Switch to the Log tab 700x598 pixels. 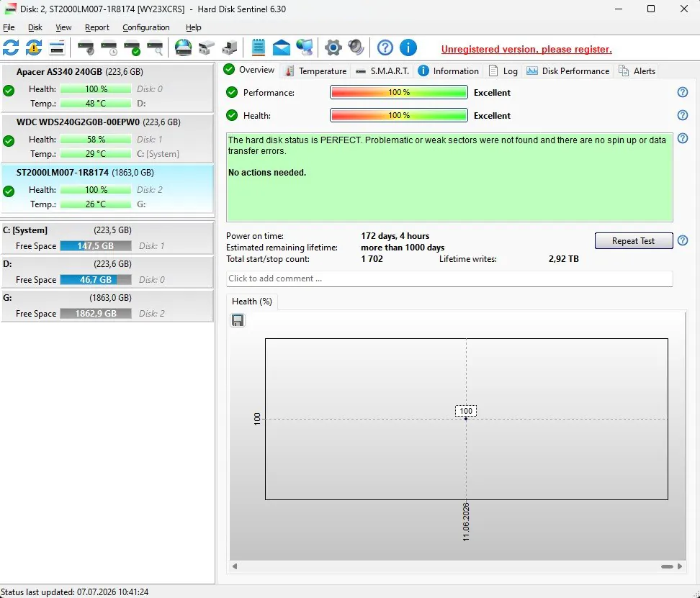(503, 71)
